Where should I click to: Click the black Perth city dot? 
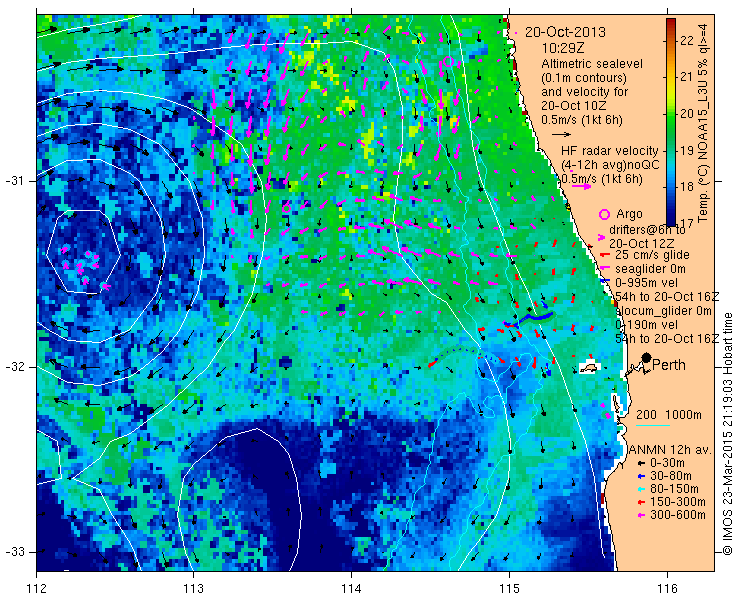coord(646,357)
